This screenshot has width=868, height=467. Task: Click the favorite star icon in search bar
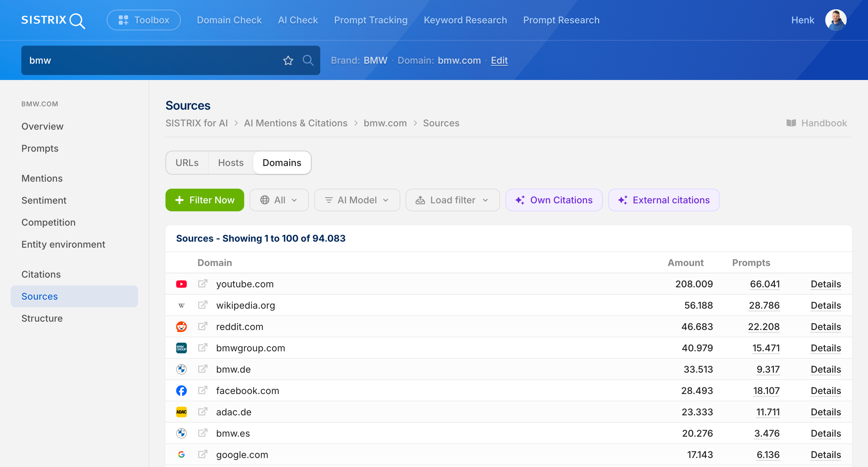pos(288,60)
